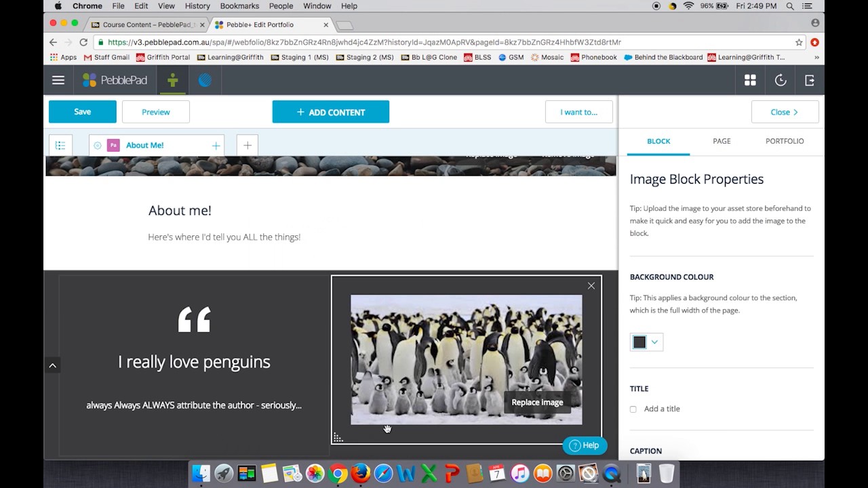868x488 pixels.
Task: Open the Help button
Action: [x=585, y=445]
